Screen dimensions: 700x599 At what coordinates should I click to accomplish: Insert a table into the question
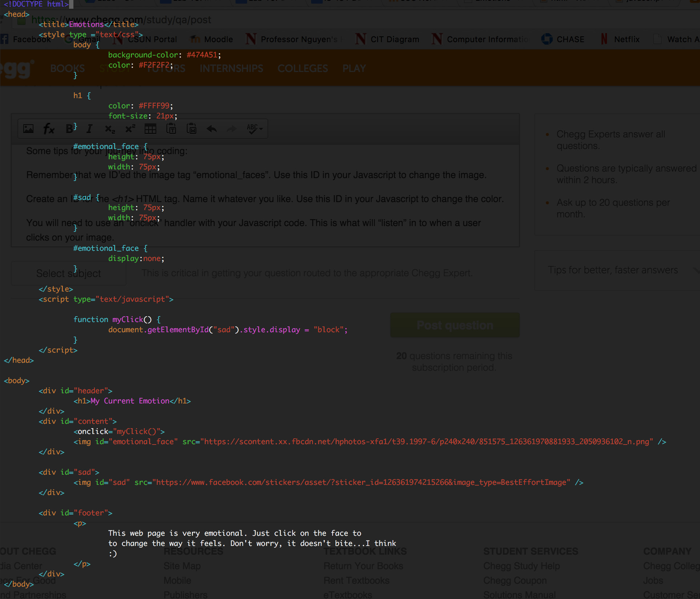(150, 129)
